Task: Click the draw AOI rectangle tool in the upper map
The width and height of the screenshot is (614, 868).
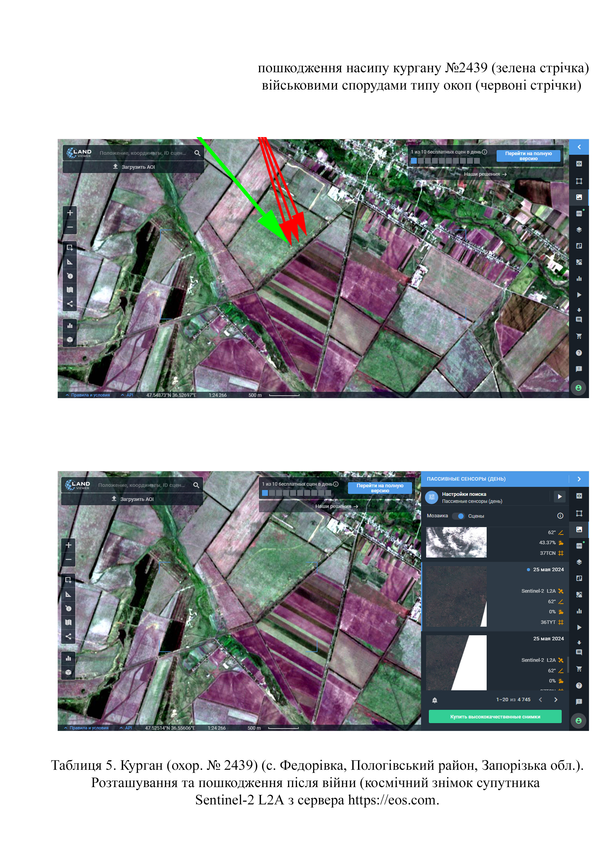Action: tap(70, 248)
